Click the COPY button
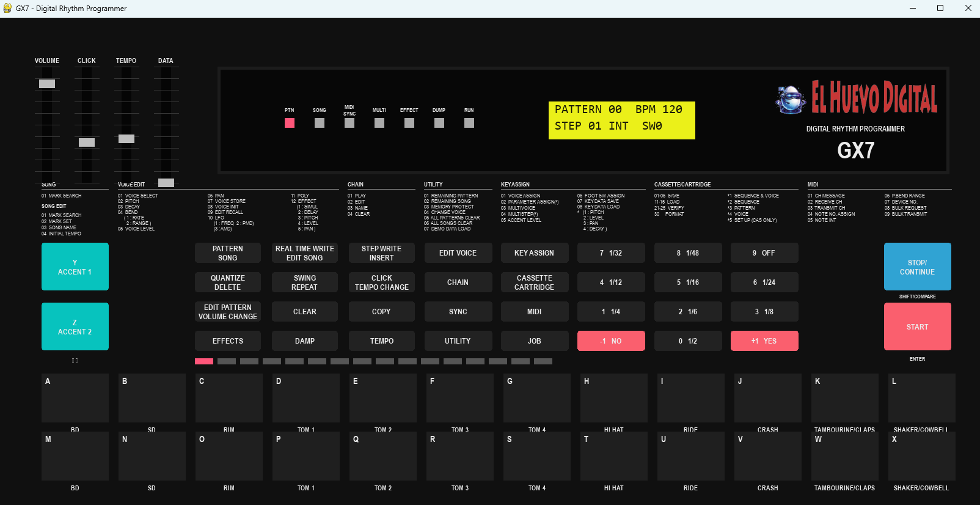The width and height of the screenshot is (980, 505). (382, 312)
